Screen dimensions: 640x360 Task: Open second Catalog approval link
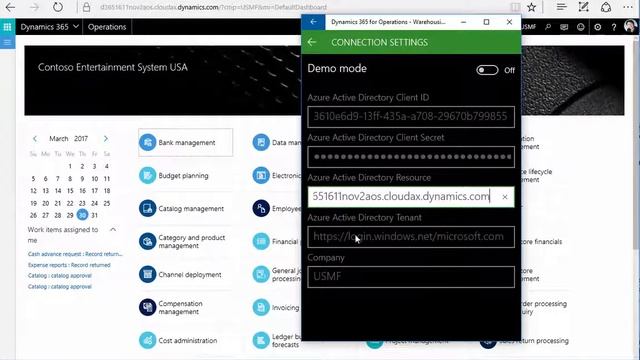(60, 287)
